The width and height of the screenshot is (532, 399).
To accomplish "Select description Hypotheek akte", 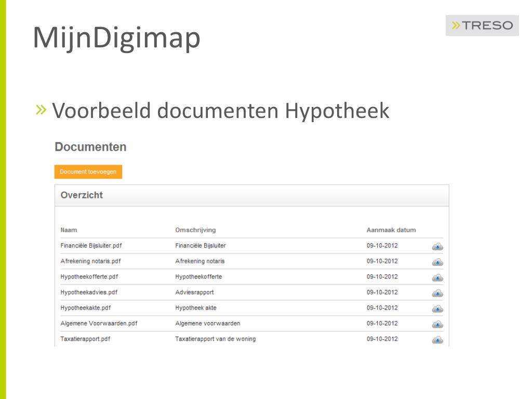I will (196, 308).
